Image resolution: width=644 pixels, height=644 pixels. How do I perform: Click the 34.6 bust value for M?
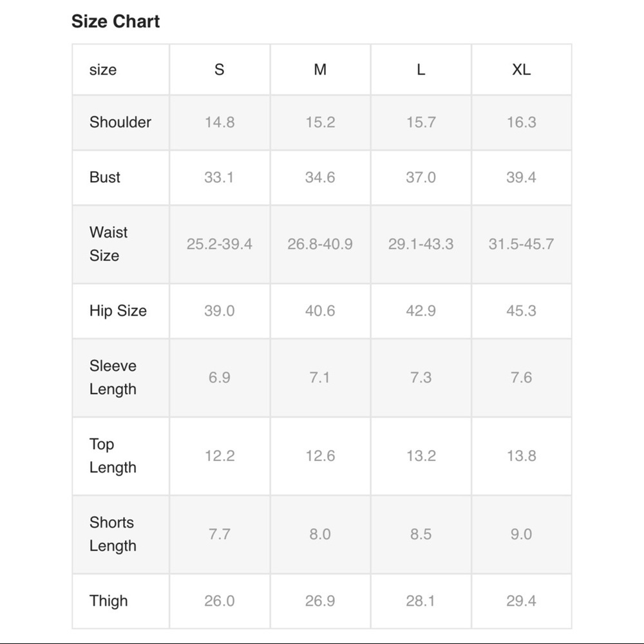pos(320,177)
